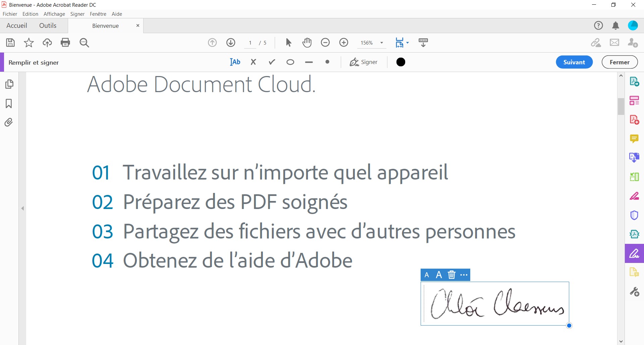Open the Affichage menu
The image size is (644, 345).
click(54, 14)
